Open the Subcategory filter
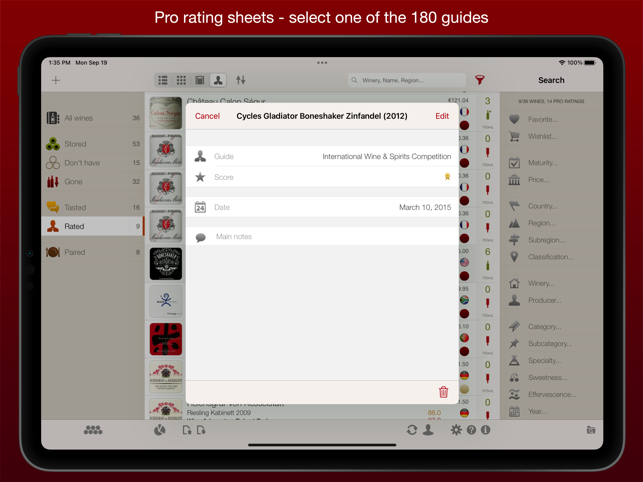 551,344
